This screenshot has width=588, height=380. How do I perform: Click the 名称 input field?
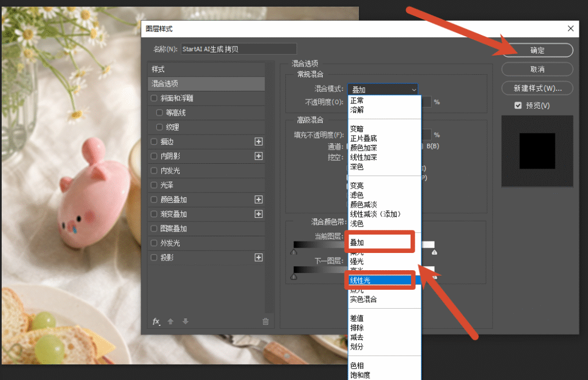coord(238,49)
